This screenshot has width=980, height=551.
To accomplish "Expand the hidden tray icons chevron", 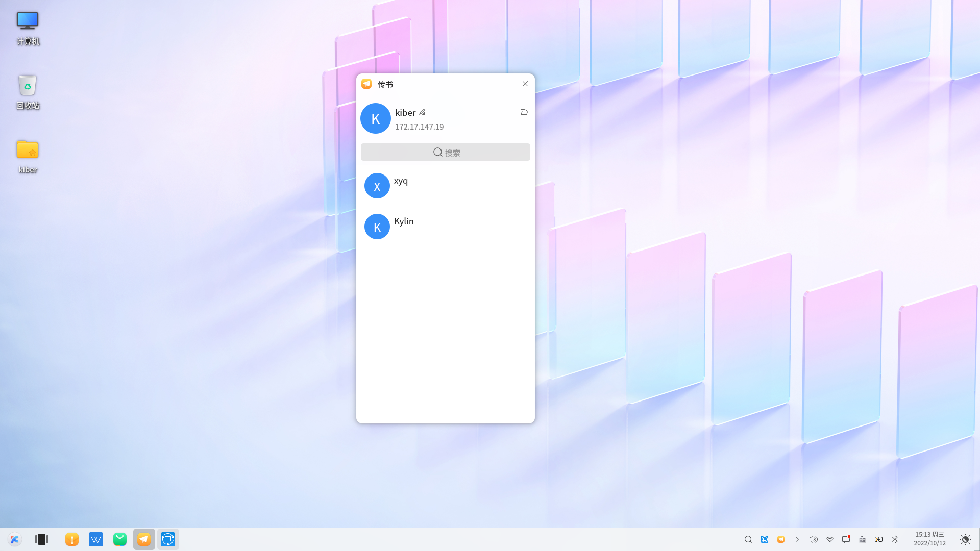I will (x=797, y=539).
